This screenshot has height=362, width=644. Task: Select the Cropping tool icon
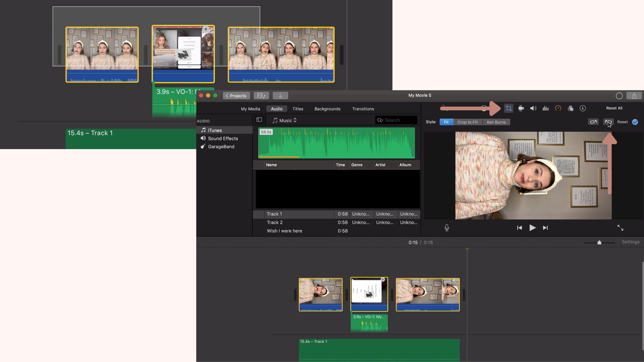(509, 108)
